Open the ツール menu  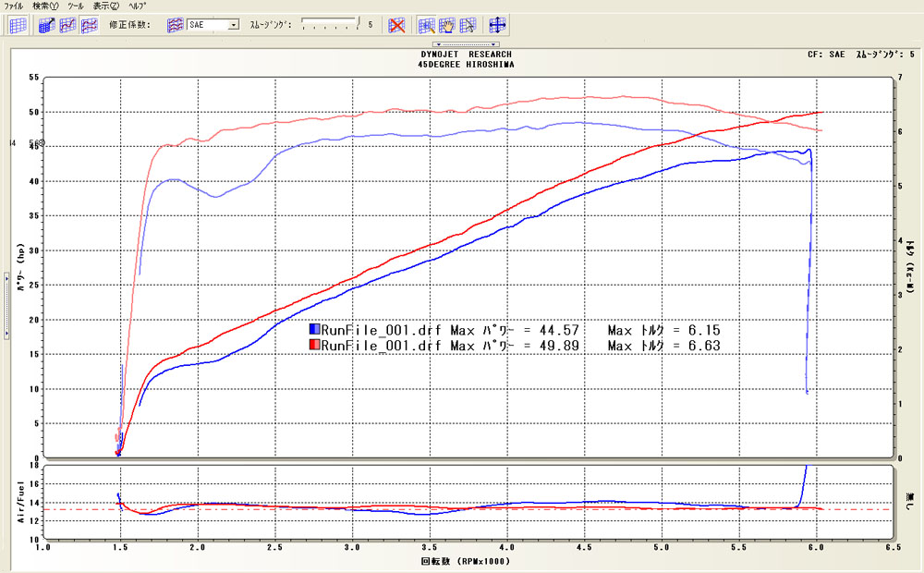coord(75,6)
